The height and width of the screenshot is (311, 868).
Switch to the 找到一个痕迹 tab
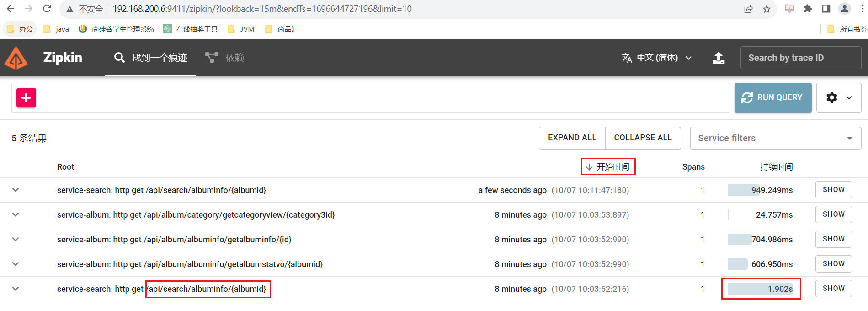pyautogui.click(x=151, y=58)
